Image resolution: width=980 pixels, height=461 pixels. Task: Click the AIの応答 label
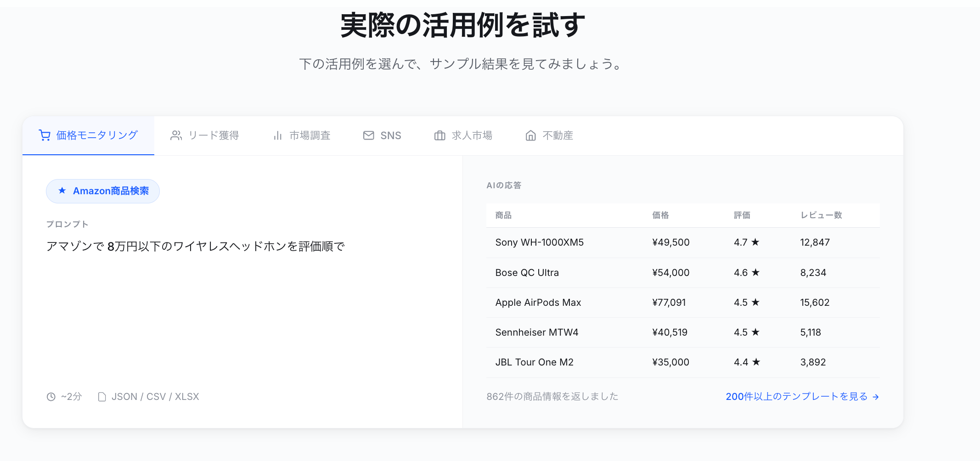[x=504, y=186]
